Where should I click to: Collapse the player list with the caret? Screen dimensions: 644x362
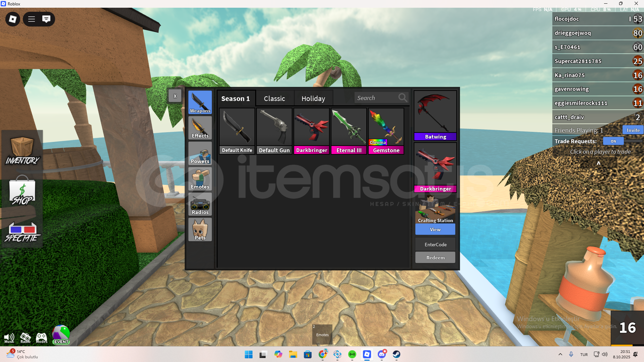(598, 163)
